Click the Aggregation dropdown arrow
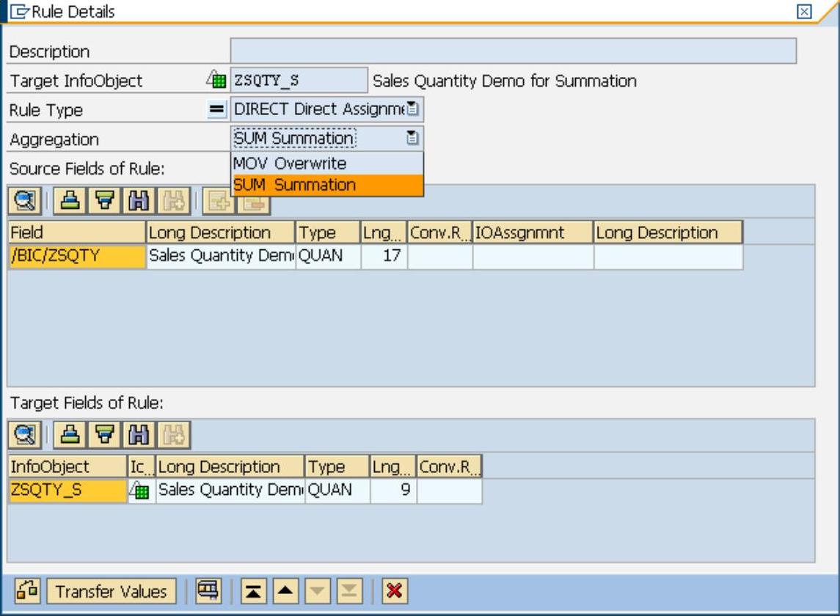 pyautogui.click(x=412, y=138)
